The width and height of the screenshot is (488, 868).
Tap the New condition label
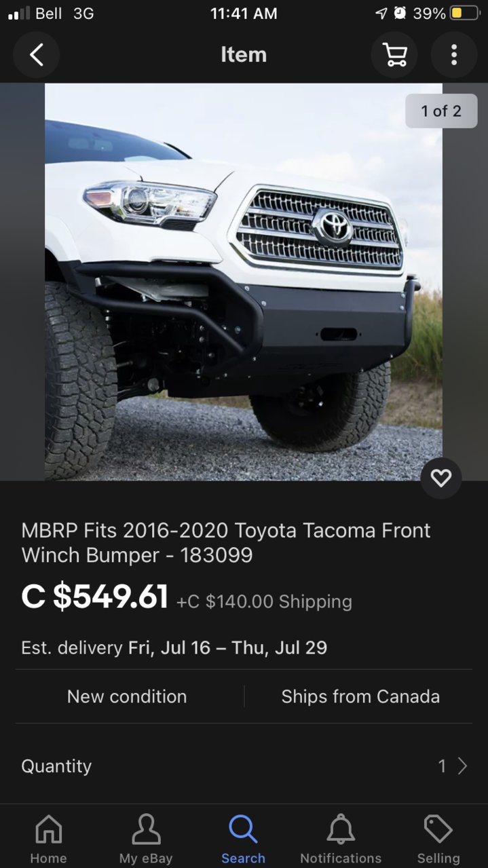tap(127, 696)
